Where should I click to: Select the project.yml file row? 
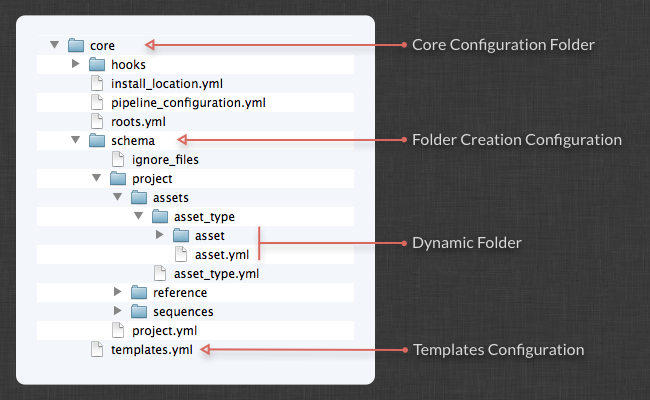click(x=164, y=330)
